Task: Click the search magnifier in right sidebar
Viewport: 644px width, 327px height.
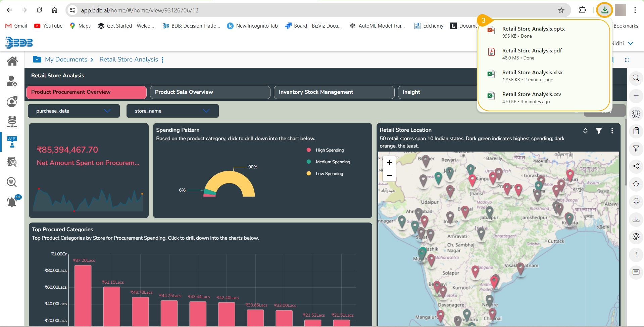Action: pos(636,78)
